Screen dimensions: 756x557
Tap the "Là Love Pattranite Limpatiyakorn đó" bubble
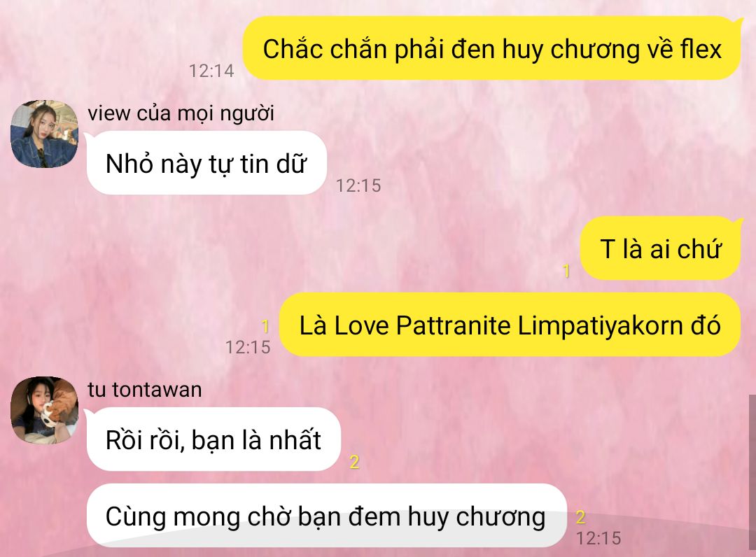tap(510, 325)
